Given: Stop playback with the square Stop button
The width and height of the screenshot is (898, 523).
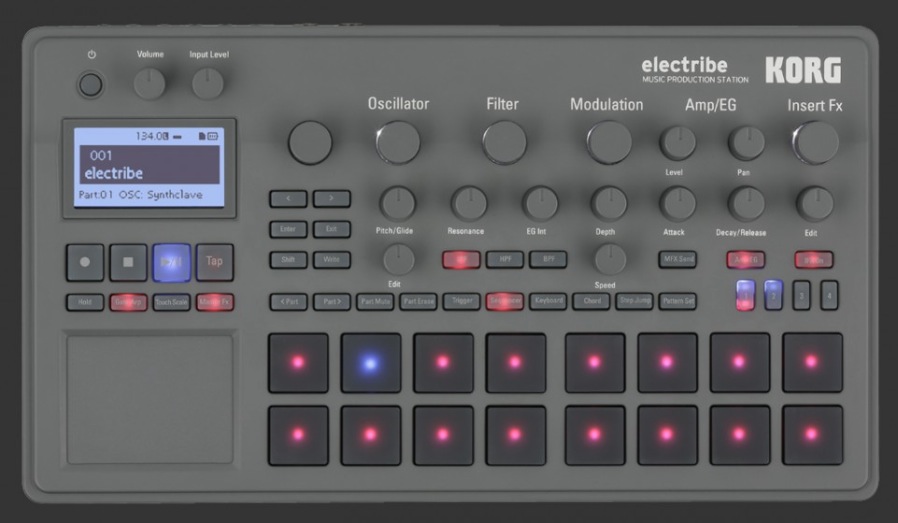Looking at the screenshot, I should [128, 262].
